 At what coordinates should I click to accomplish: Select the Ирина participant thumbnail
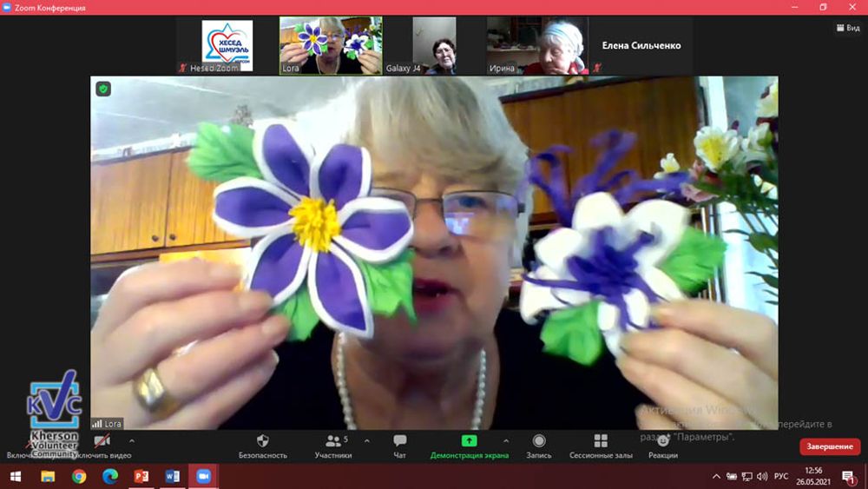coord(537,45)
